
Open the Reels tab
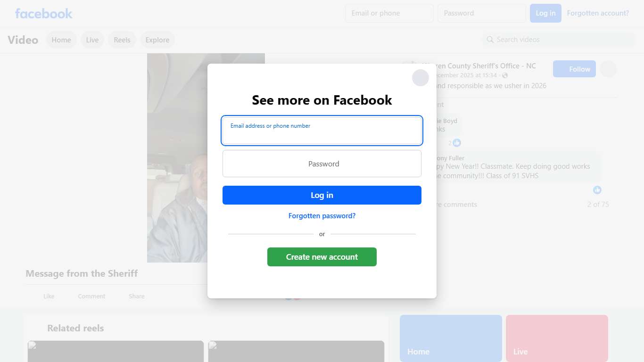[122, 40]
